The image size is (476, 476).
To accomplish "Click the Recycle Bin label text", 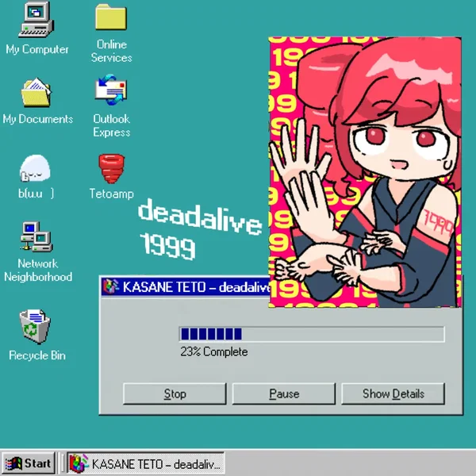I will click(37, 355).
